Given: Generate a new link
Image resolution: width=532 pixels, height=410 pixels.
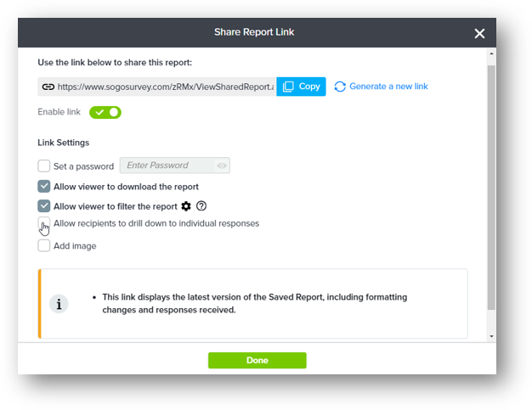Looking at the screenshot, I should 388,87.
